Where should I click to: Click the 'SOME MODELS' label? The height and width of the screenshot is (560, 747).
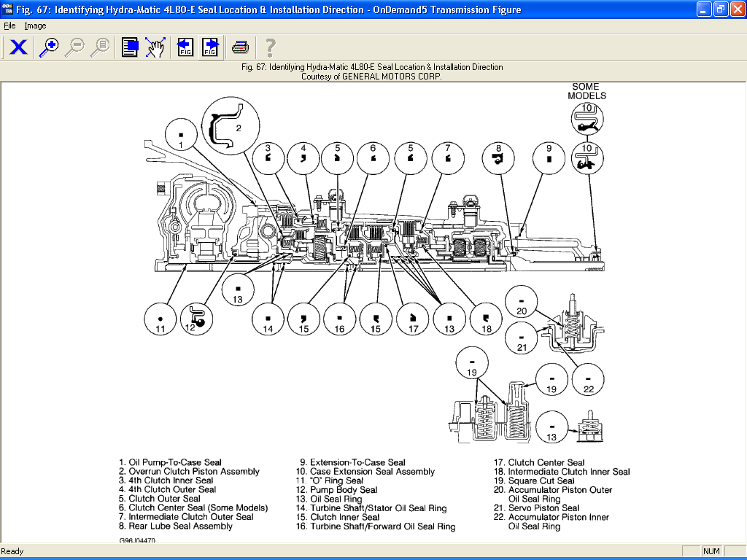point(587,91)
